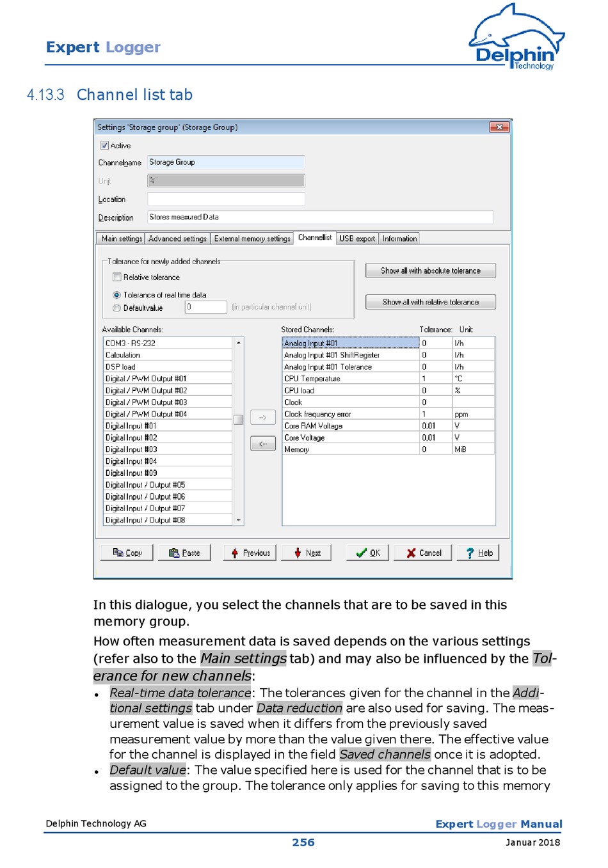This screenshot has height=868, width=608.
Task: Go to Previous channel settings
Action: [250, 553]
